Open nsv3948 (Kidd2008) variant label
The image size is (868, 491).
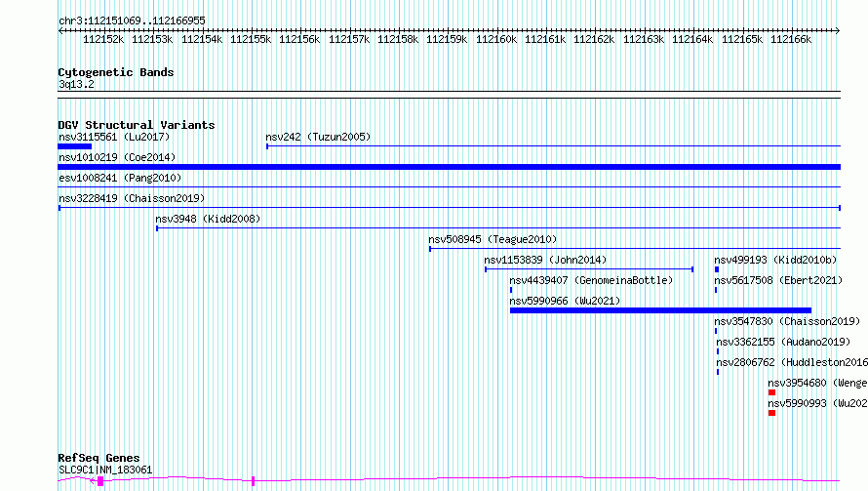click(x=208, y=219)
